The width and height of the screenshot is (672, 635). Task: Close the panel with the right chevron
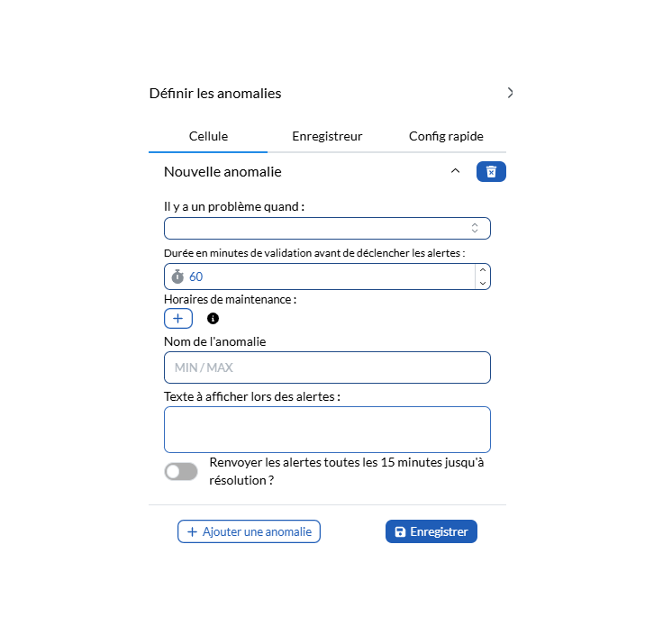(x=510, y=93)
